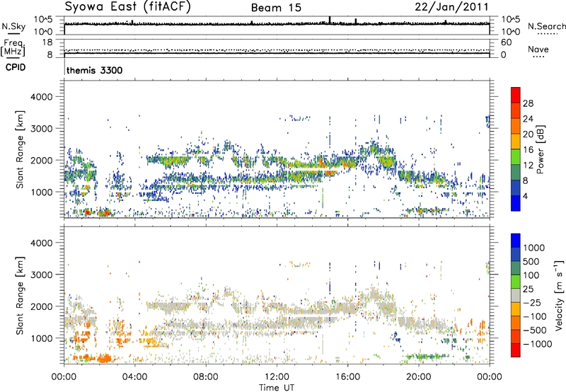The width and height of the screenshot is (566, 392).
Task: Click the '60' Nave scale label
Action: pos(506,42)
